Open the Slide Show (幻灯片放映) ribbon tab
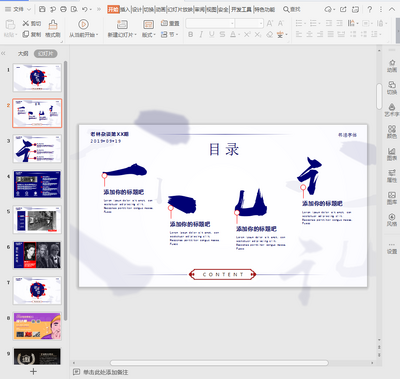Image resolution: width=400 pixels, height=379 pixels. coord(180,9)
